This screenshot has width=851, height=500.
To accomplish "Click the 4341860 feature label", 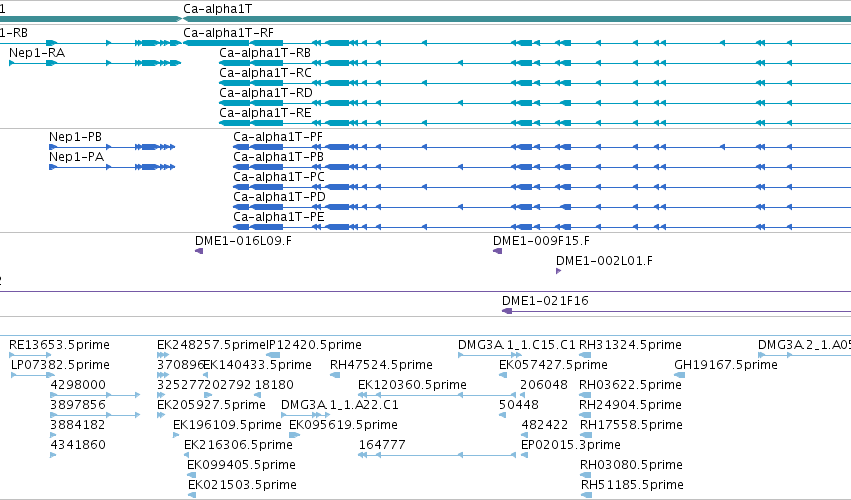I will (78, 446).
